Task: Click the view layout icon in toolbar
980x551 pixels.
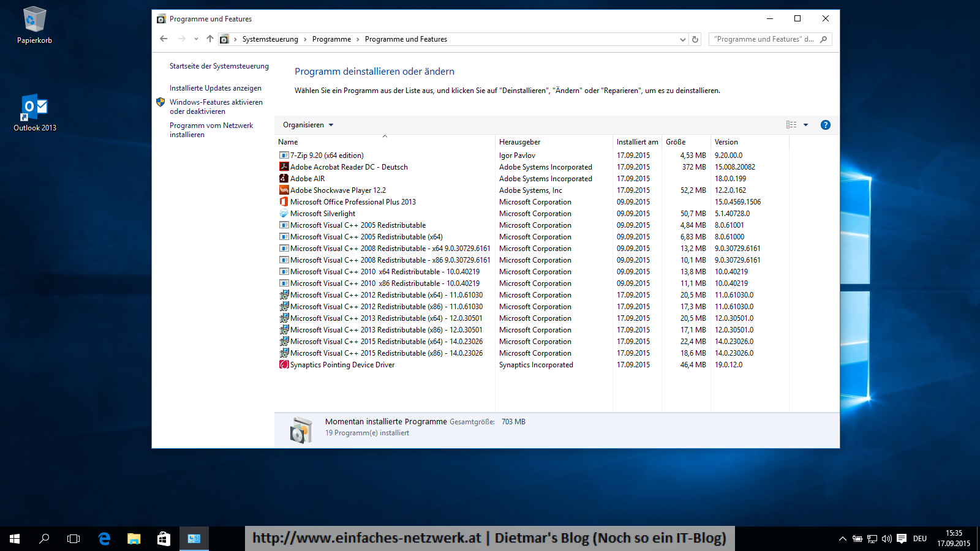Action: [791, 125]
